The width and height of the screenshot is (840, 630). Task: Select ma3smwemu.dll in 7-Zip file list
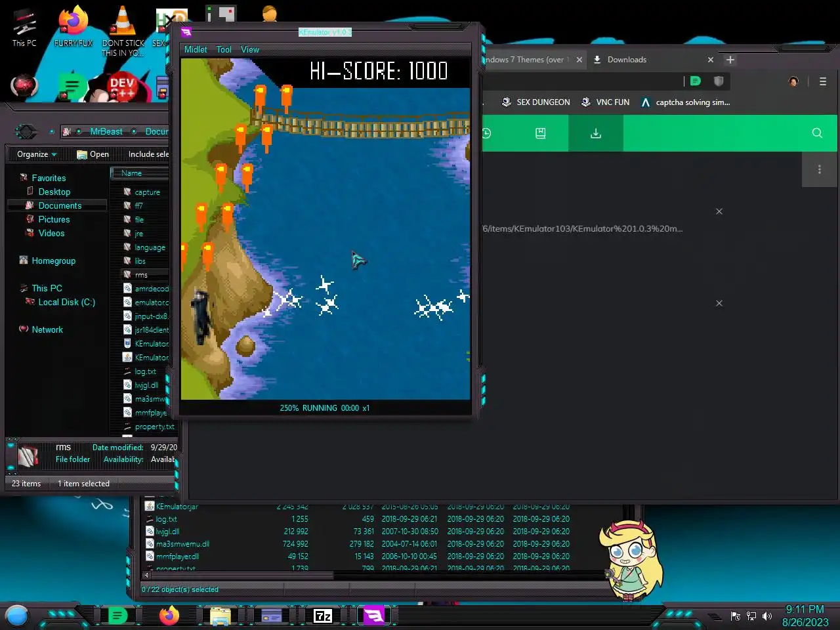pyautogui.click(x=182, y=544)
